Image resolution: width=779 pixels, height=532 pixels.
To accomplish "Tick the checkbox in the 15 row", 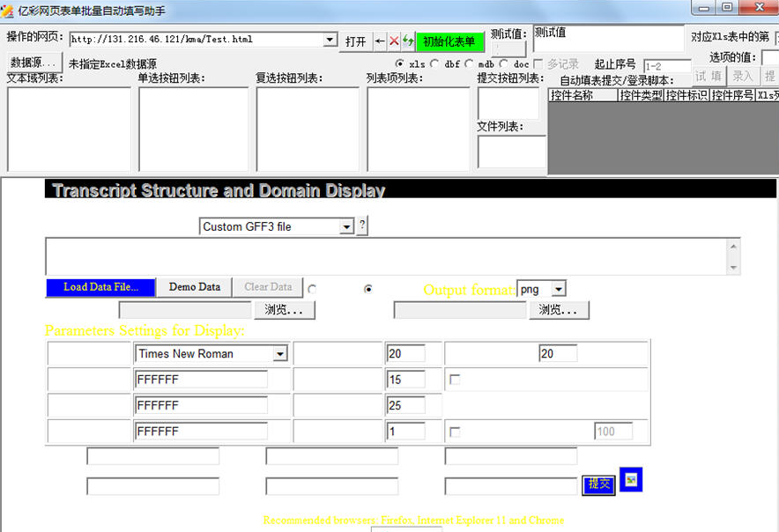I will click(455, 380).
